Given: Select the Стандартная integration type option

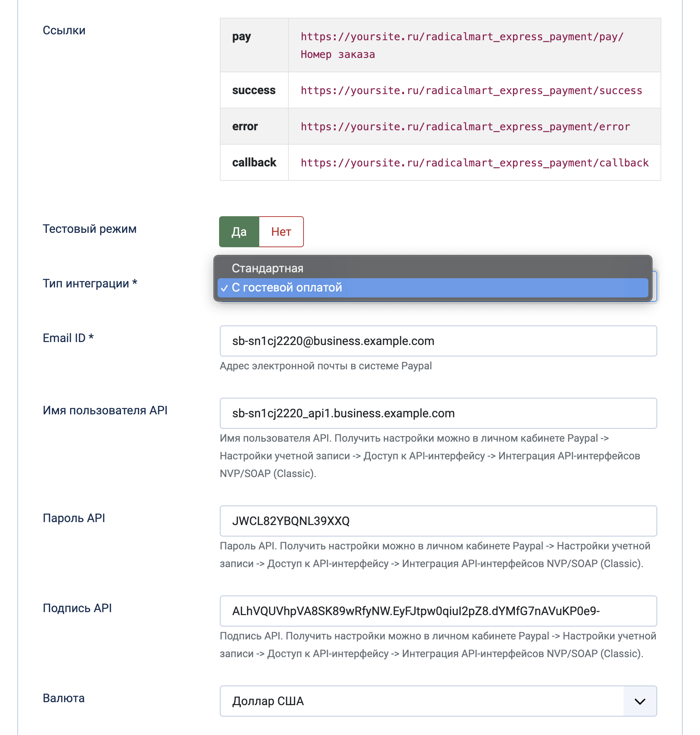Looking at the screenshot, I should point(267,268).
